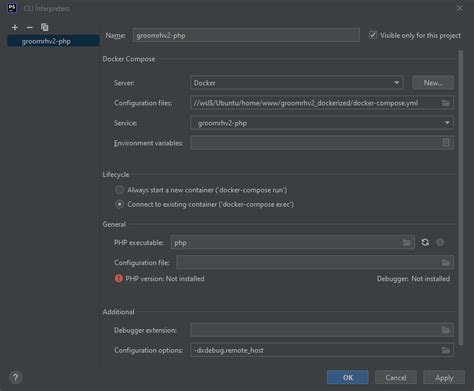
Task: Reload PHP info with the refresh icon
Action: [425, 242]
